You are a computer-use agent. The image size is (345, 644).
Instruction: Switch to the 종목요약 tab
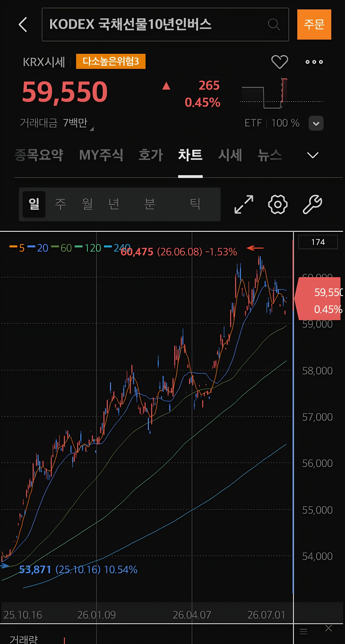point(39,155)
